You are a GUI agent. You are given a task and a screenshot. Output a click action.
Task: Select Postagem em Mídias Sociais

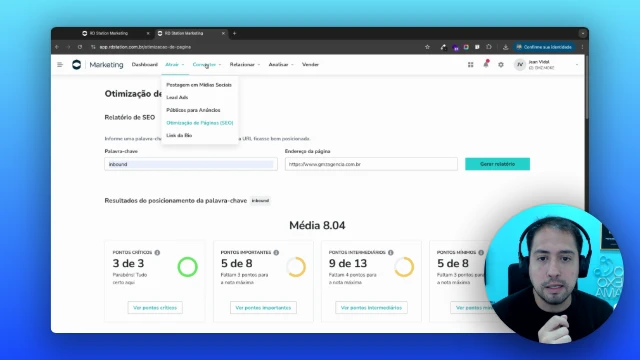[x=199, y=85]
